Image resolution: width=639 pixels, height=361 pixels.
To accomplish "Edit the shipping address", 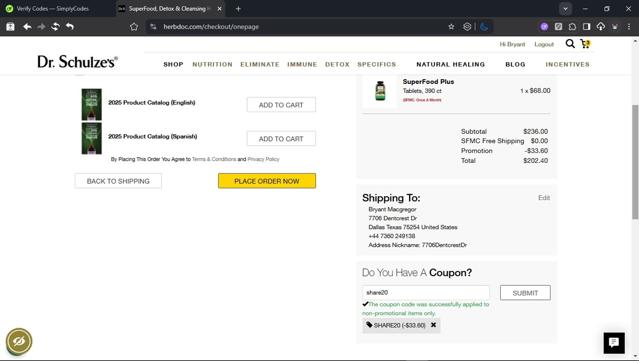I will [544, 198].
